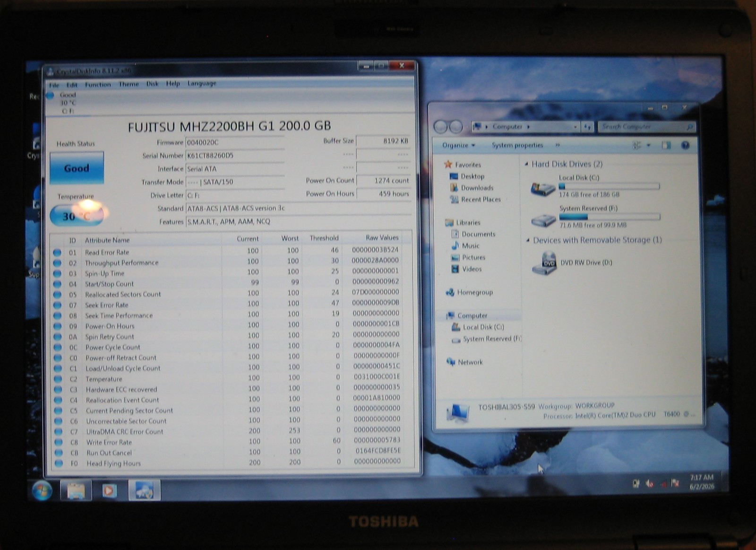Collapse the Hard Disk Drives group
This screenshot has width=756, height=550.
[526, 164]
